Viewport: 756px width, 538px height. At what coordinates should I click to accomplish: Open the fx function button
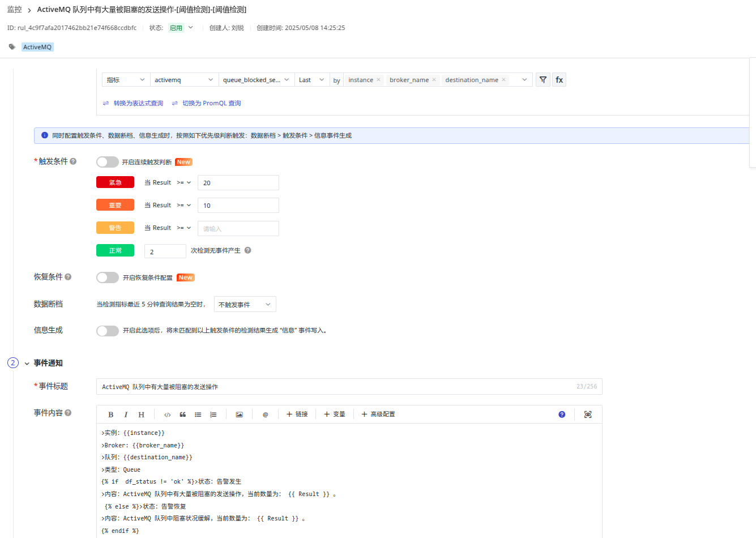click(x=559, y=80)
